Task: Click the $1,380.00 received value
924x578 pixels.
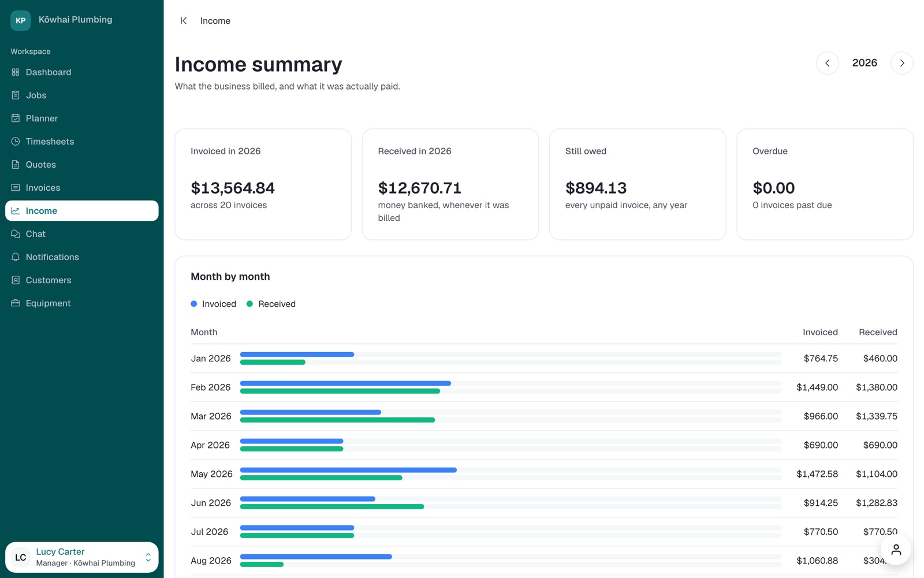Action: pos(877,387)
